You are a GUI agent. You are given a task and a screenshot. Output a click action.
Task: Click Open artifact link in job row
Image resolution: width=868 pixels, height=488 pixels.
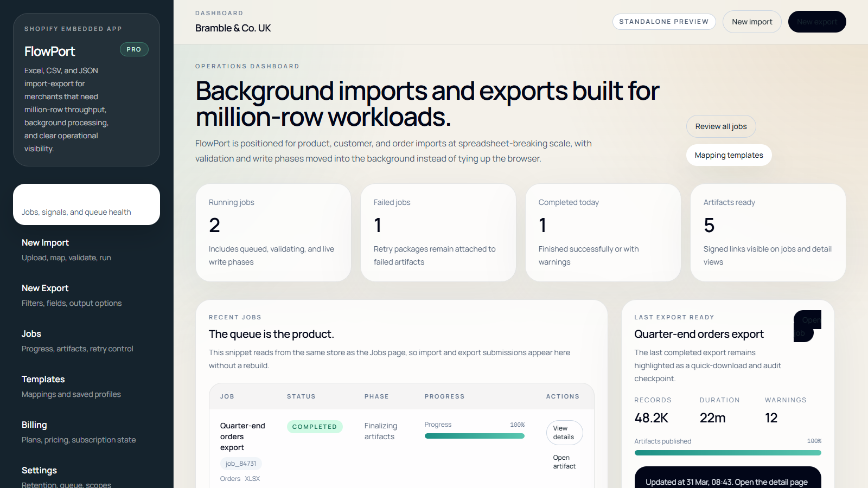564,462
